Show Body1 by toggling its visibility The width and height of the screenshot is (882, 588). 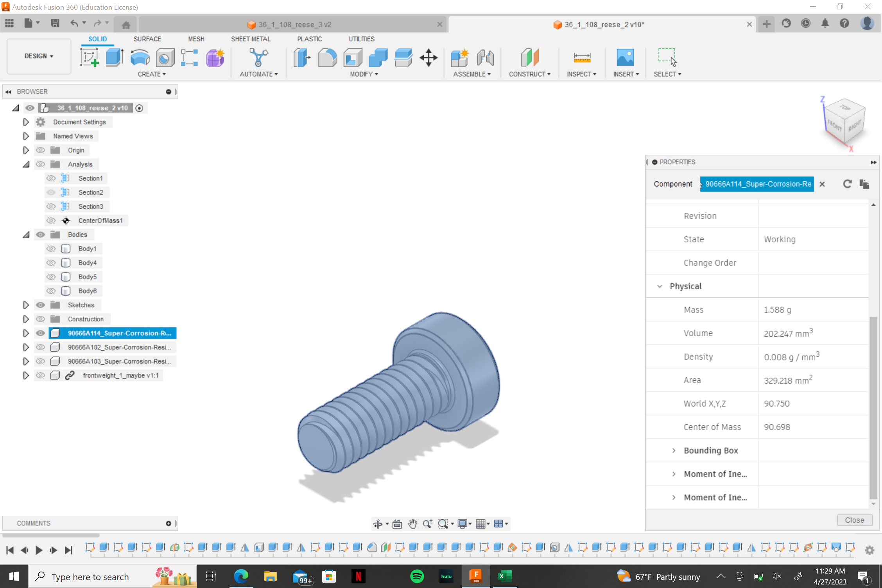(x=51, y=248)
